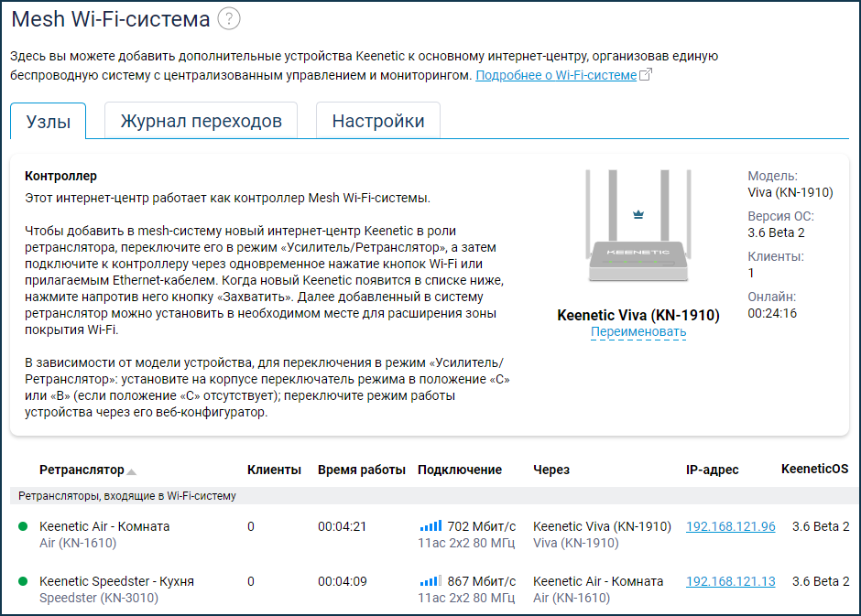This screenshot has width=861, height=616.
Task: Click the Mesh Wi-Fi-система page title
Action: point(111,19)
